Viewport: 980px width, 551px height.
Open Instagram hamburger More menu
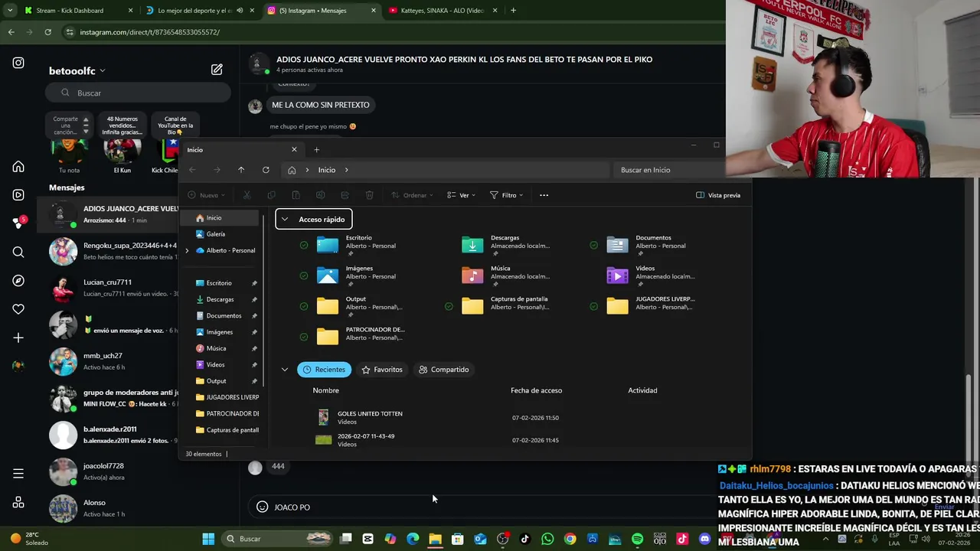(18, 474)
